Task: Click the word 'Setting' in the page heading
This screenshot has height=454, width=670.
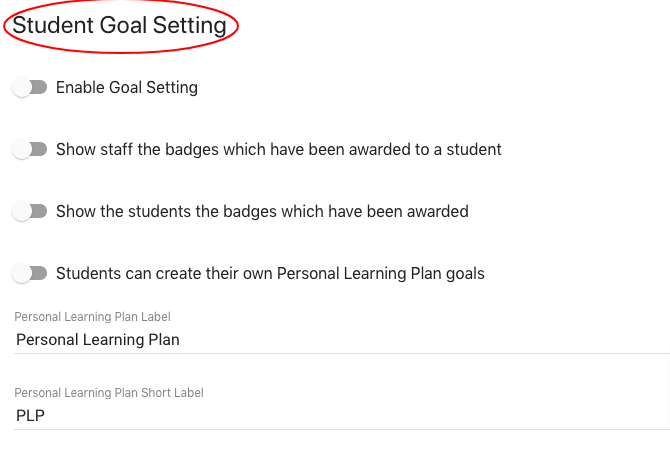Action: (189, 26)
